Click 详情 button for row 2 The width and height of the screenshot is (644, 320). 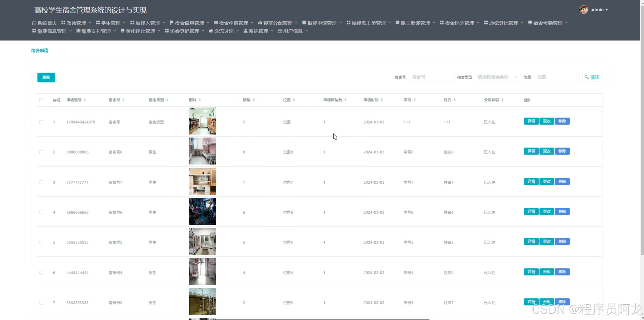[531, 151]
